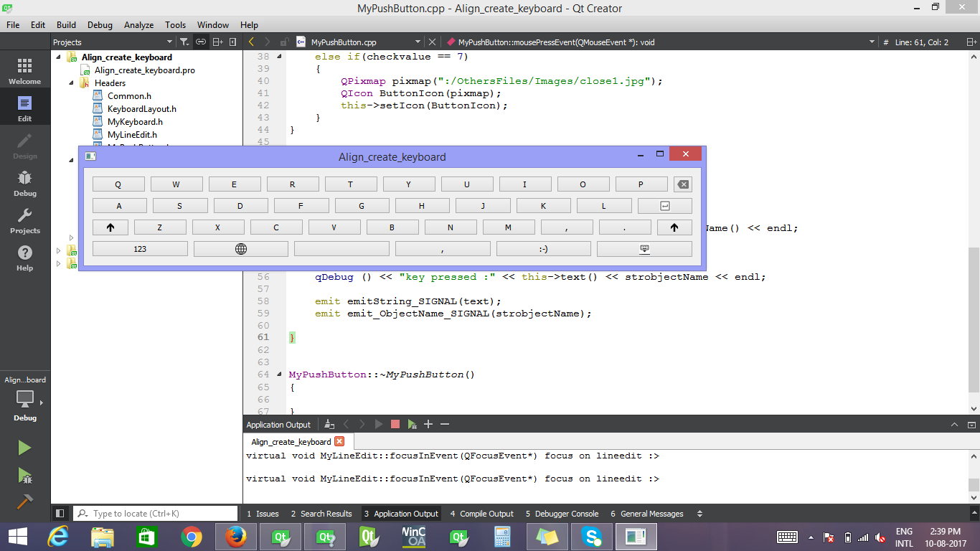The height and width of the screenshot is (551, 980).
Task: Open the File menu
Action: click(x=13, y=24)
